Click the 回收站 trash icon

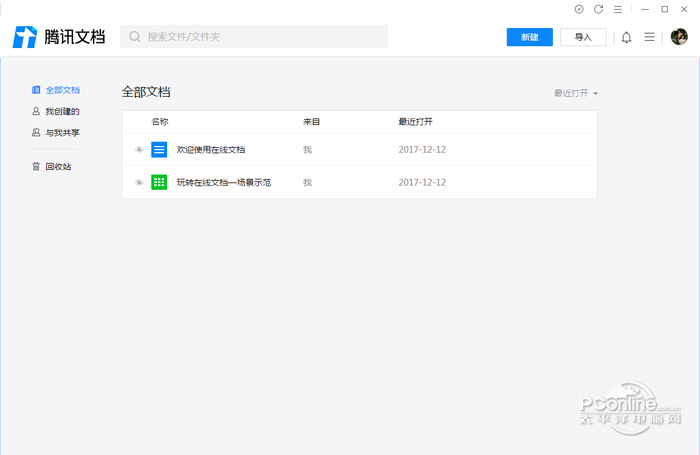pos(36,167)
